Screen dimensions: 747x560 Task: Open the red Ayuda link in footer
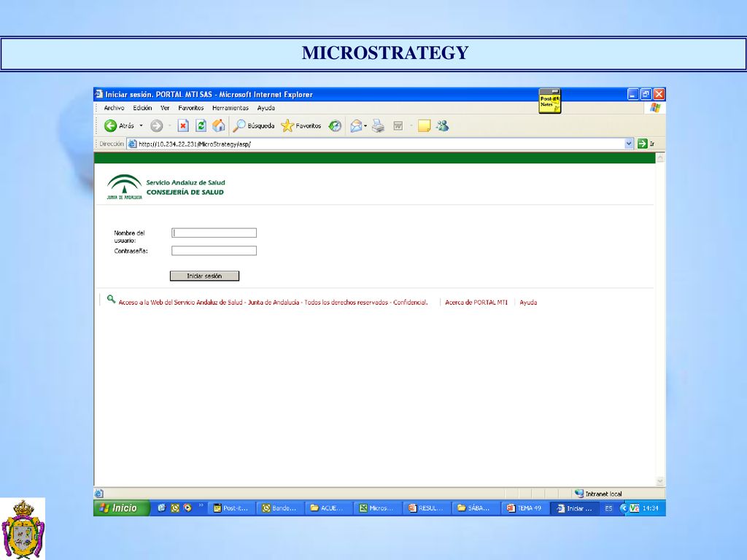[528, 303]
